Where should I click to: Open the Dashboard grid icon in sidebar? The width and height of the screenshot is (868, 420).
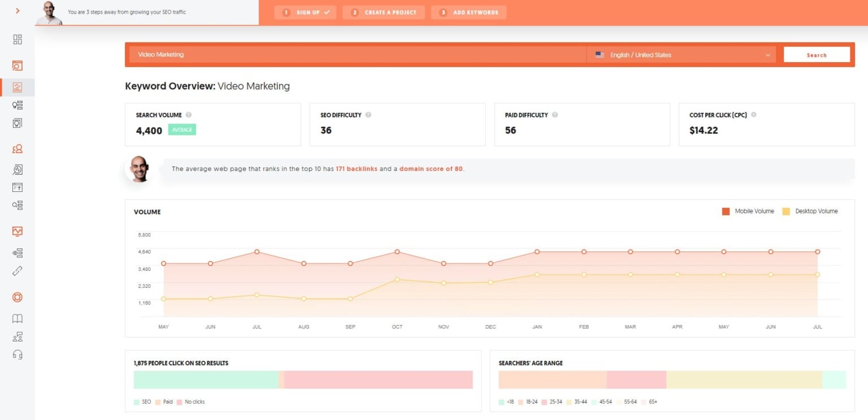click(x=18, y=40)
